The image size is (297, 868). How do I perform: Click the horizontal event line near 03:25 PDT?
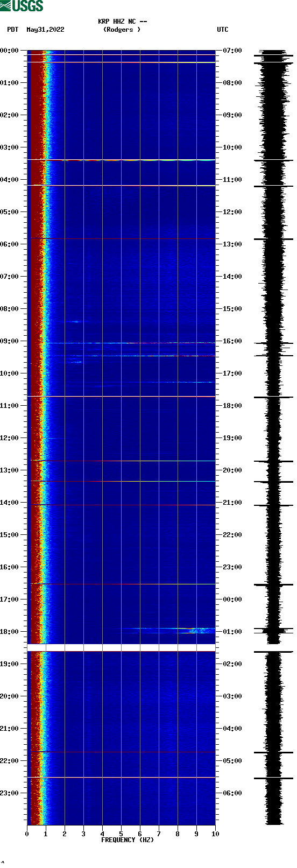tap(121, 160)
